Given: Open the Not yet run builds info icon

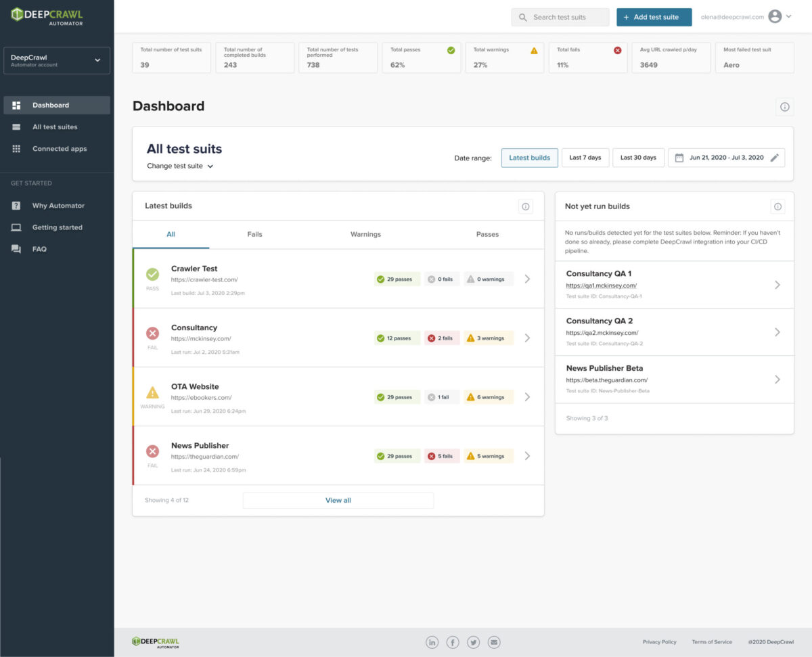Looking at the screenshot, I should pyautogui.click(x=777, y=206).
